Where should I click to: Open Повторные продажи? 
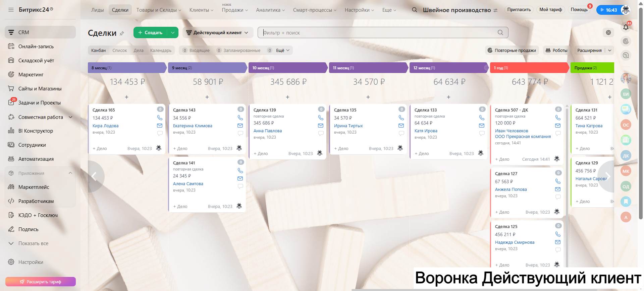512,50
